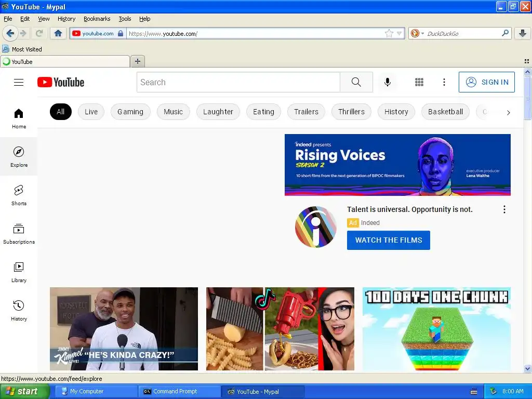
Task: Open the File menu
Action: coord(8,19)
